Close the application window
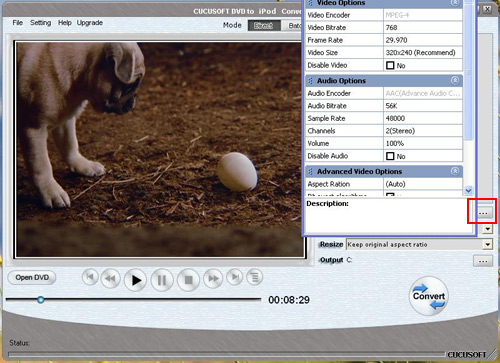Viewport: 500px width, 363px height. [x=487, y=9]
